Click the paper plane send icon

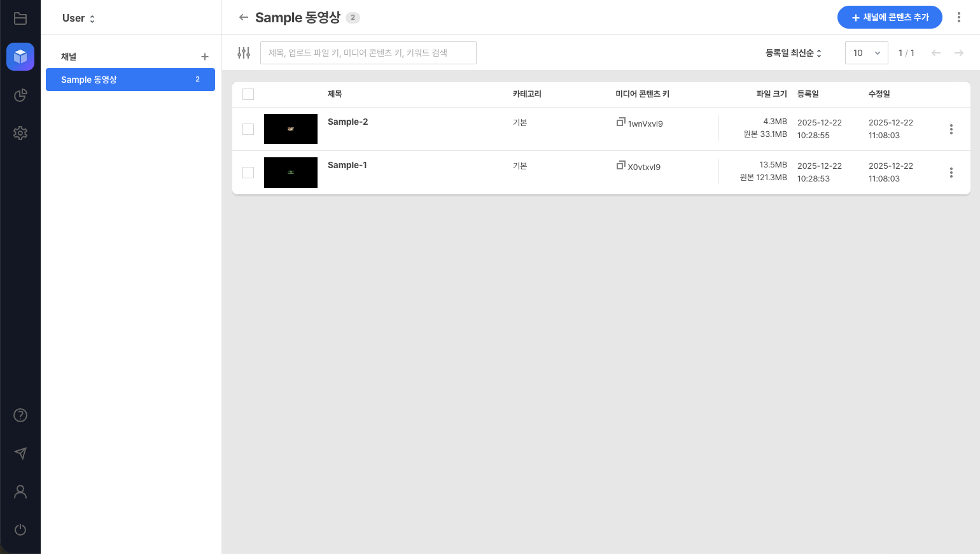(x=20, y=453)
